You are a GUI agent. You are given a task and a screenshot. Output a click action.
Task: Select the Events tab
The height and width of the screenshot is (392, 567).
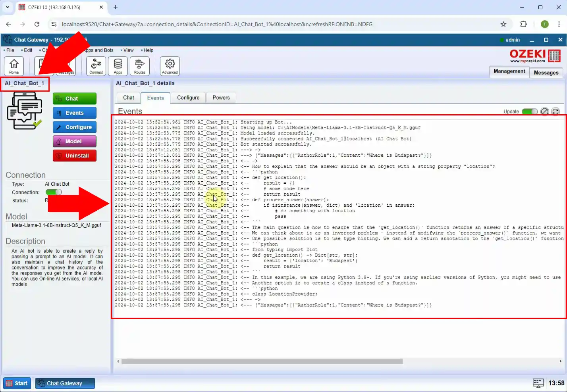click(x=155, y=98)
